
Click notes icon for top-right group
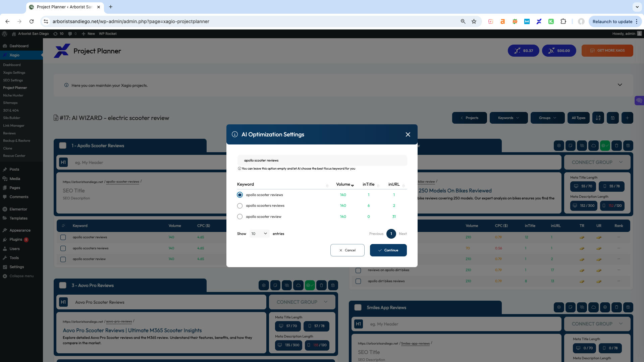571,145
